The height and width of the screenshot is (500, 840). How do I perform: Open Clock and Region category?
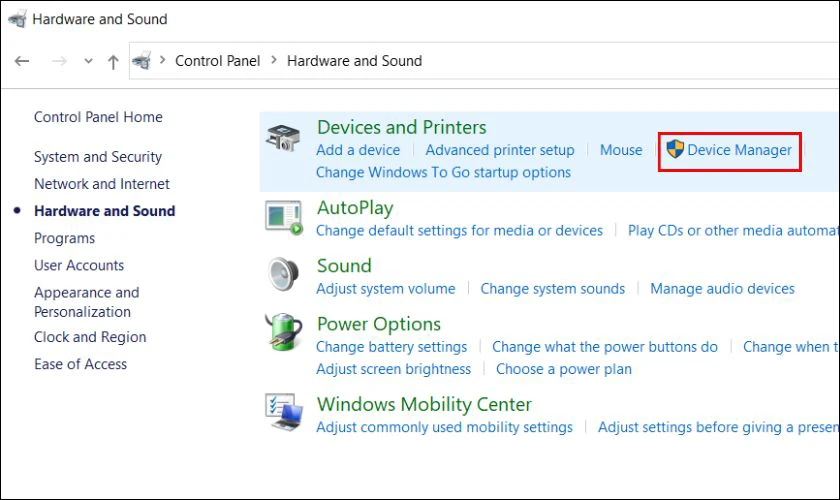pyautogui.click(x=90, y=337)
